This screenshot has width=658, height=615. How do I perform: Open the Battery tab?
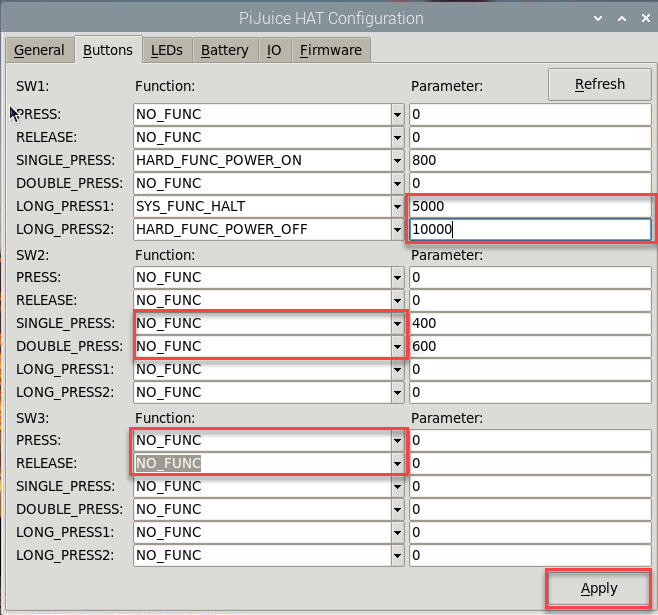pos(225,50)
